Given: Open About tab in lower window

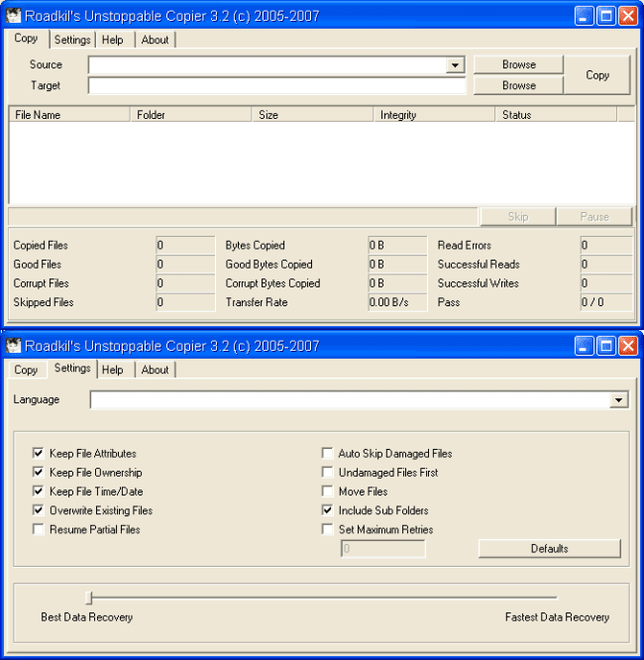Looking at the screenshot, I should click(x=155, y=370).
